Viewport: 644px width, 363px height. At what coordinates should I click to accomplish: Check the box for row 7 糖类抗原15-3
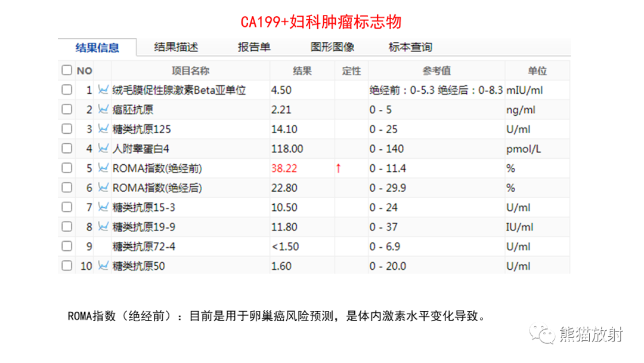tap(67, 207)
